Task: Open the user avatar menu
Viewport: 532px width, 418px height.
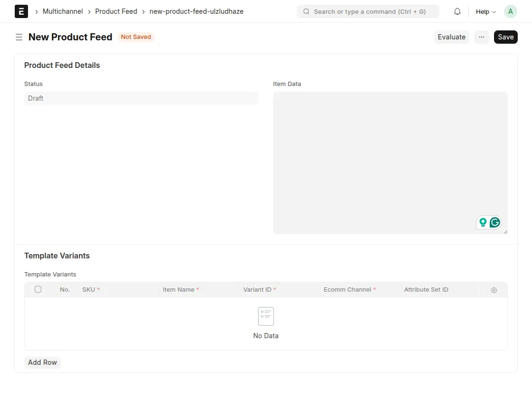Action: 510,11
